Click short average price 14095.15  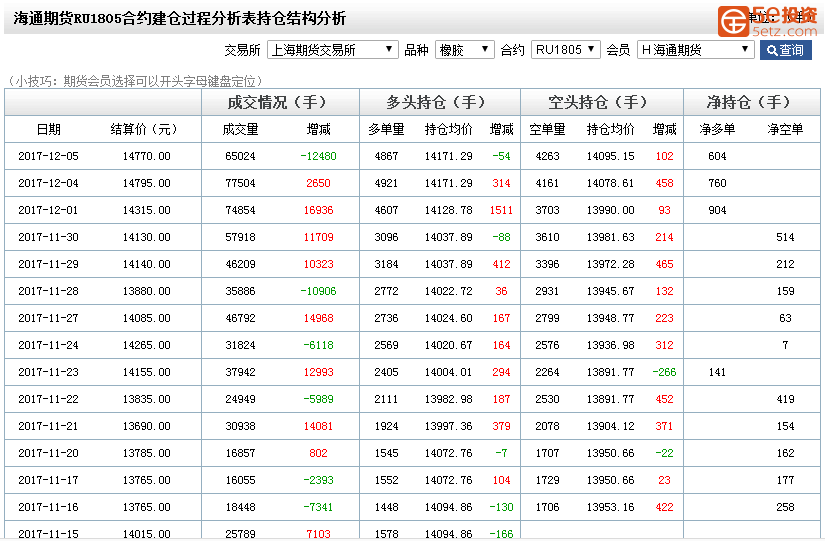coord(610,156)
